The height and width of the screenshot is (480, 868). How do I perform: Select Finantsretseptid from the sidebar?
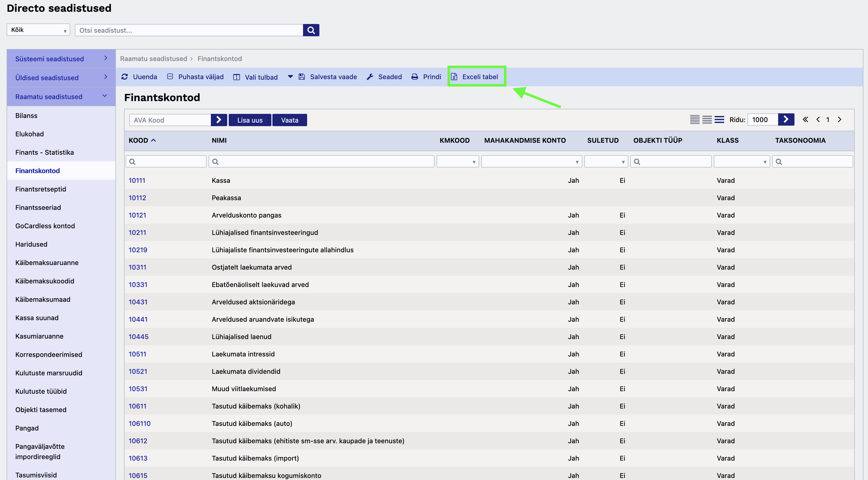(x=41, y=189)
